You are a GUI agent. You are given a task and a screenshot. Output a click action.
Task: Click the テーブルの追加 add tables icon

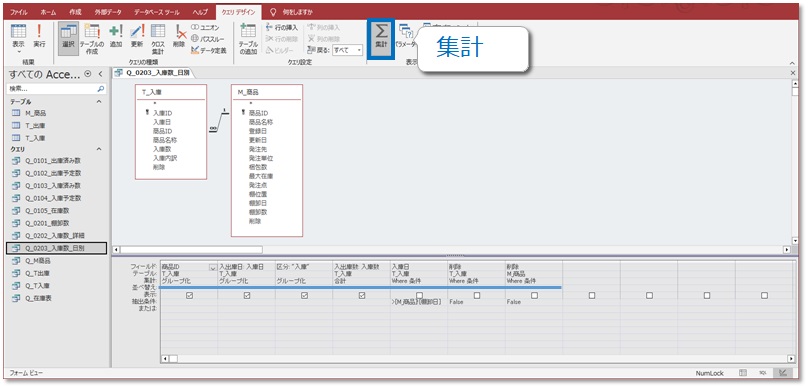tap(248, 39)
